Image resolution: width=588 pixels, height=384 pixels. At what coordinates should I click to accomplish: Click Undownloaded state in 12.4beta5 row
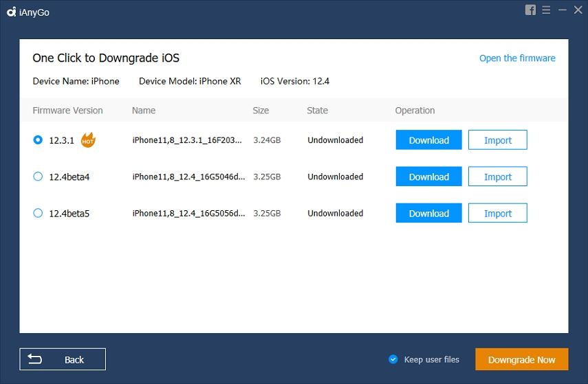[335, 213]
